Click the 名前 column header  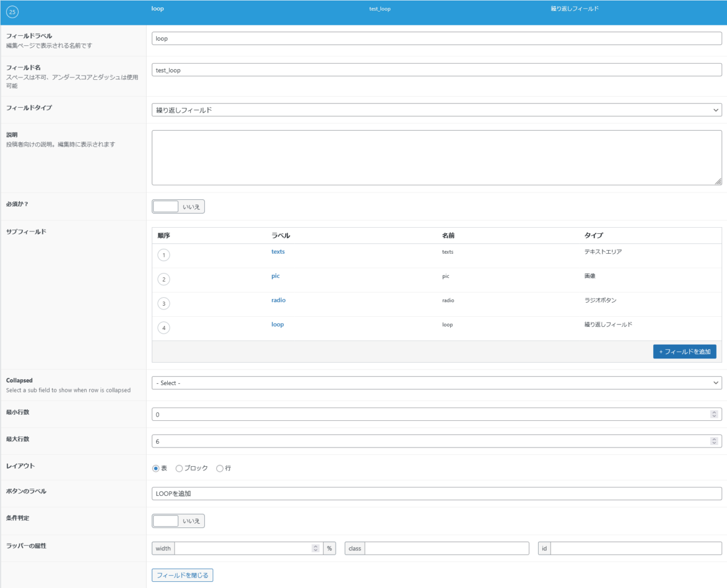click(449, 236)
